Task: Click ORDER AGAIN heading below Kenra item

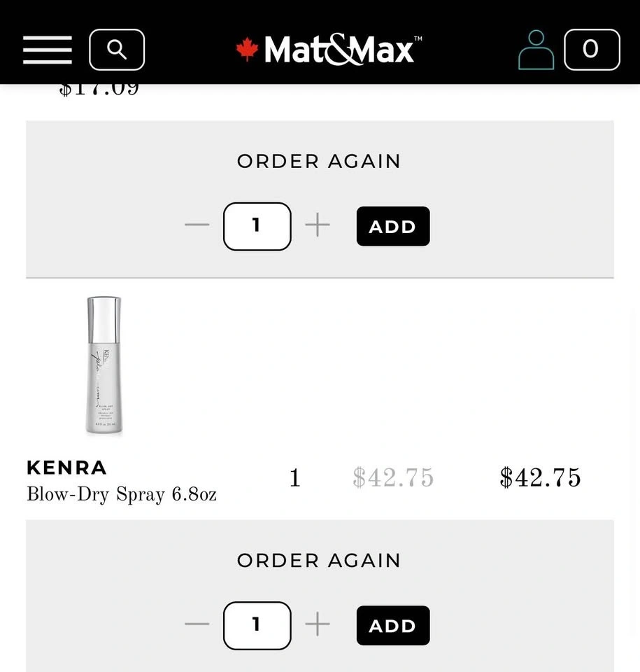Action: pos(319,560)
